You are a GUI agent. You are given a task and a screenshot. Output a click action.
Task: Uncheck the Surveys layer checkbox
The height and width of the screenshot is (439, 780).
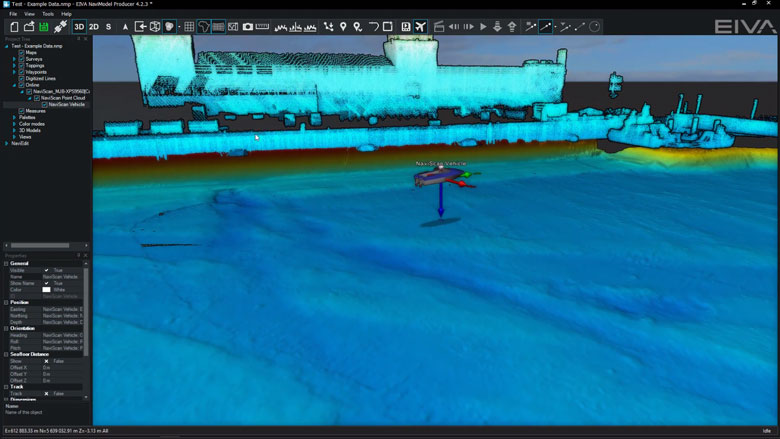coord(21,59)
